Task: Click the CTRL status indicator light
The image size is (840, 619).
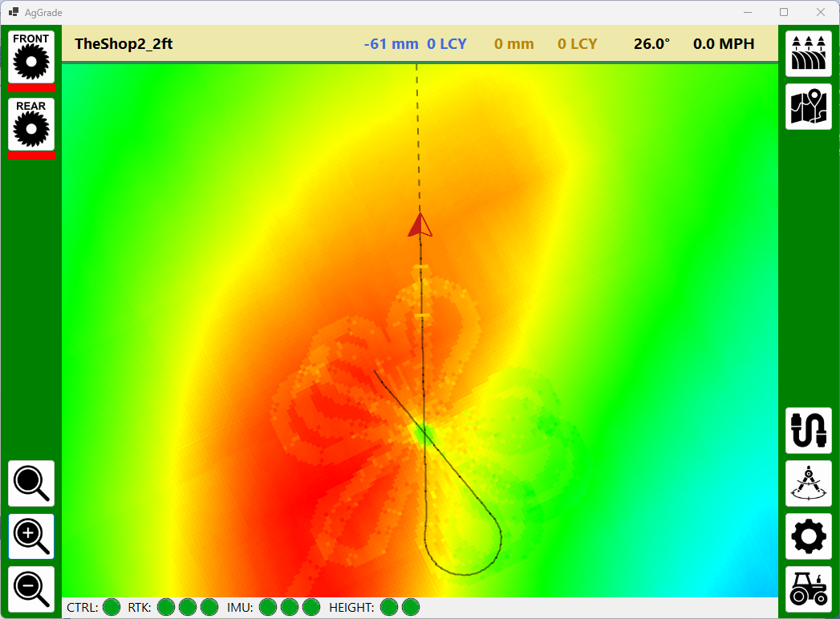Action: pyautogui.click(x=112, y=608)
